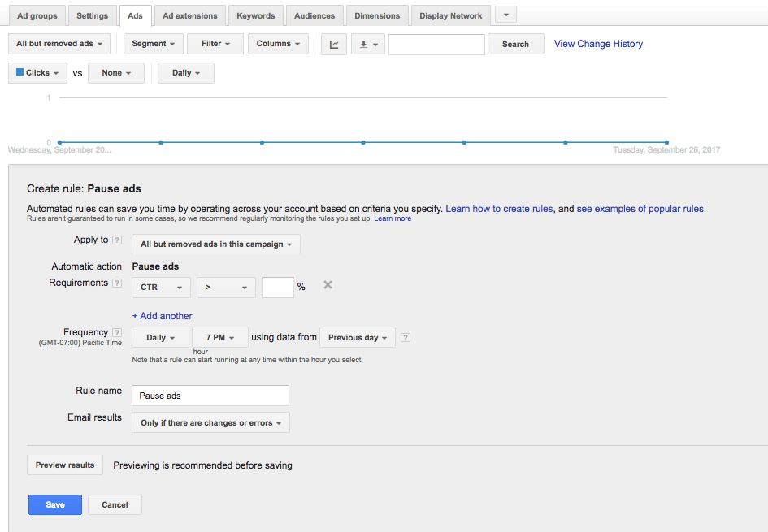Click the help icon beside Previous day
This screenshot has height=532, width=768.
[x=405, y=337]
